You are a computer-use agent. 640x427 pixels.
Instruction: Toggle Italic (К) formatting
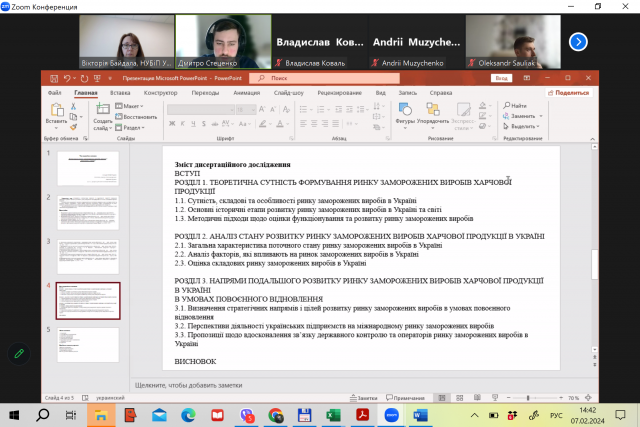[x=183, y=124]
